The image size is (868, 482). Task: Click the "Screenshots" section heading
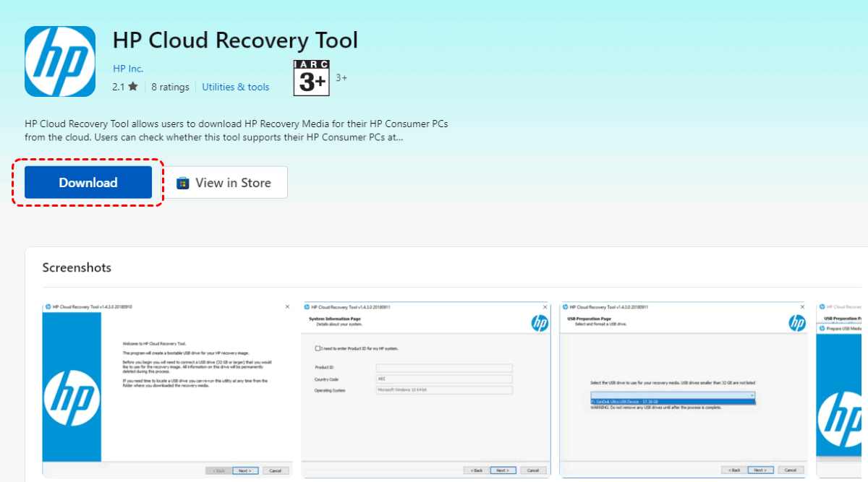click(x=77, y=267)
